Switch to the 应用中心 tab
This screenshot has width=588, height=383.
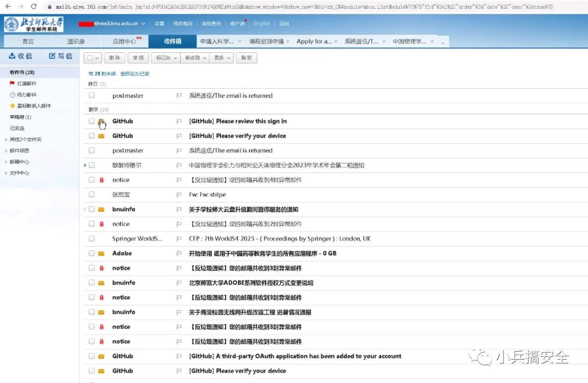click(x=125, y=41)
